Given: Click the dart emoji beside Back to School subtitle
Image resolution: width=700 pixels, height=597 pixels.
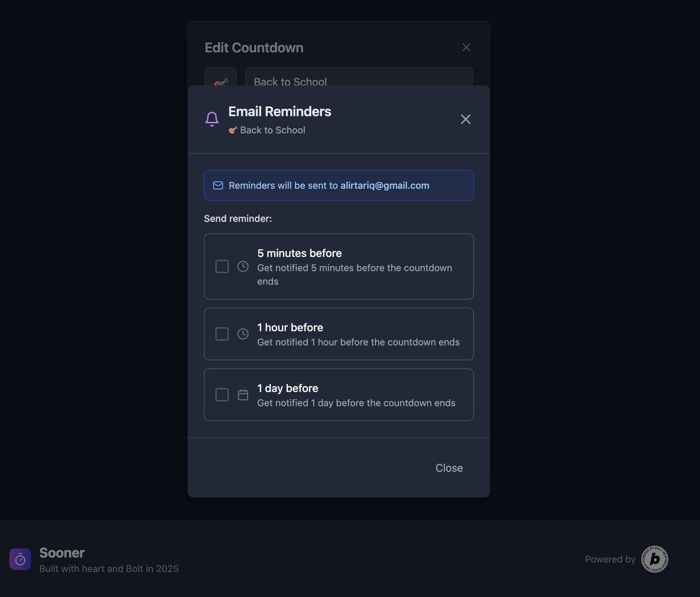Looking at the screenshot, I should tap(233, 130).
